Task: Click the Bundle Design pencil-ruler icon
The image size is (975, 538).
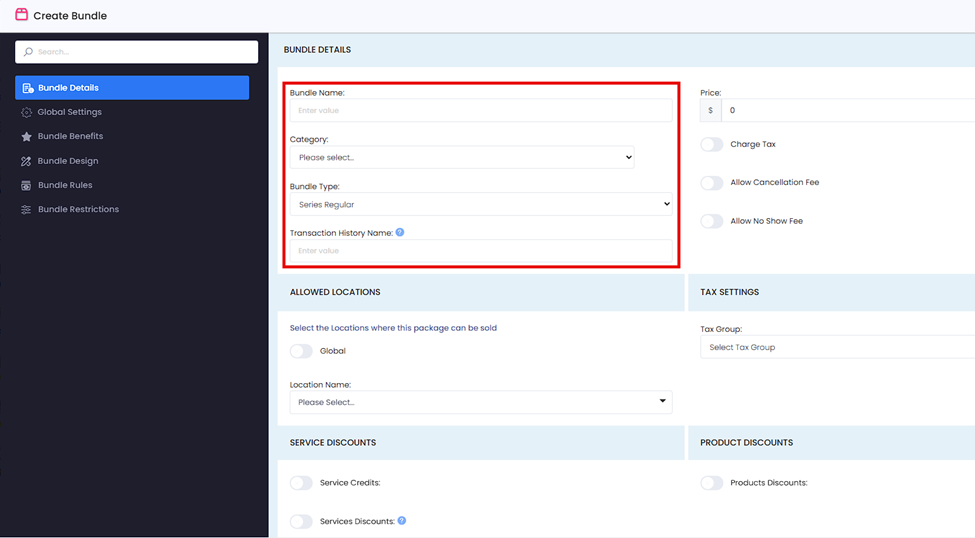Action: [26, 161]
